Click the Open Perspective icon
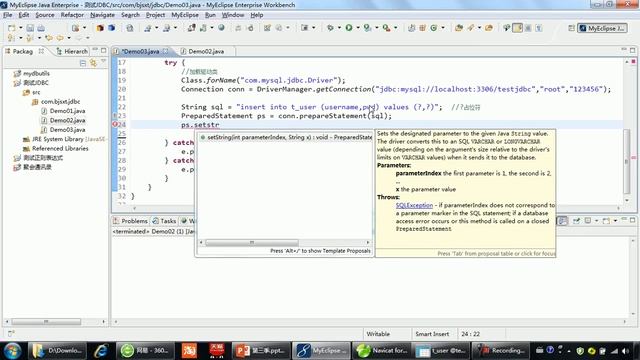Screen dimensions: 640x360 click(571, 28)
